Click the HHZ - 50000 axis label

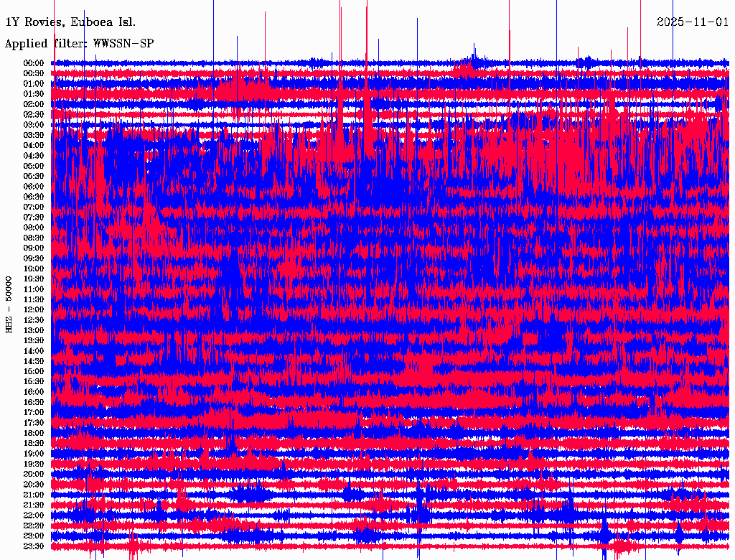tap(9, 304)
